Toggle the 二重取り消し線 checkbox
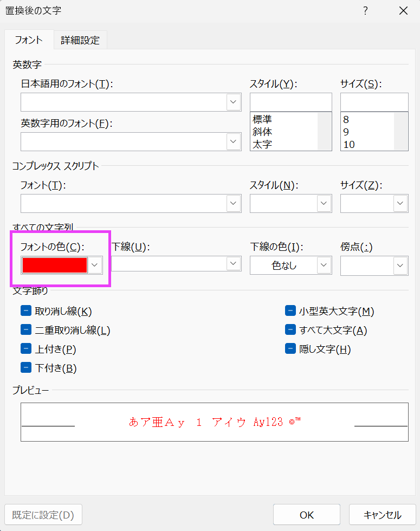Viewport: 420px width, 531px height. tap(26, 330)
